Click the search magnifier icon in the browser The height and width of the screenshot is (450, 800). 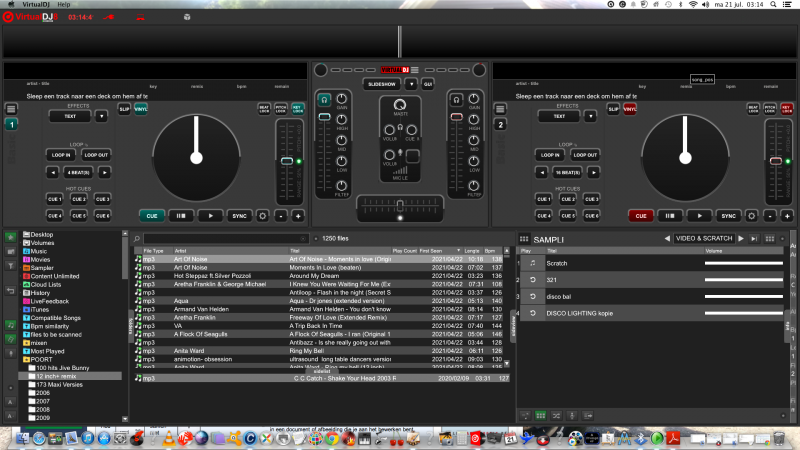tap(137, 238)
